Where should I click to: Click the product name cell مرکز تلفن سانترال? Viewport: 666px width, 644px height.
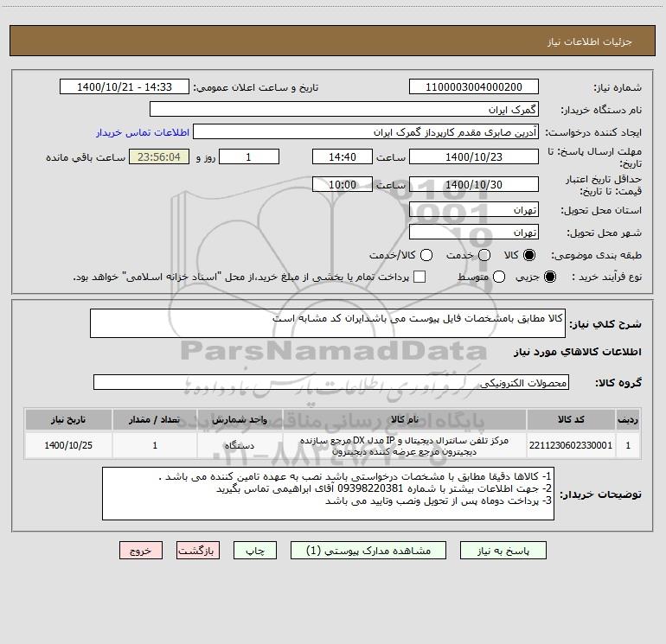(x=405, y=445)
